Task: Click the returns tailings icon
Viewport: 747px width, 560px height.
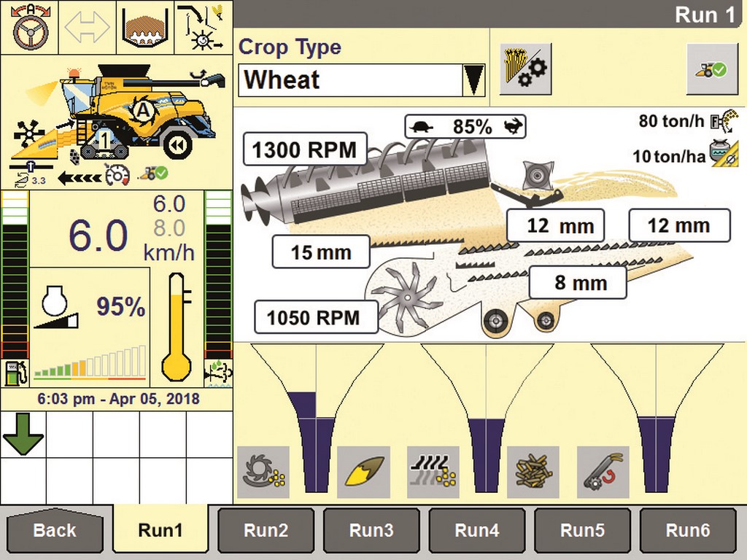Action: 603,472
